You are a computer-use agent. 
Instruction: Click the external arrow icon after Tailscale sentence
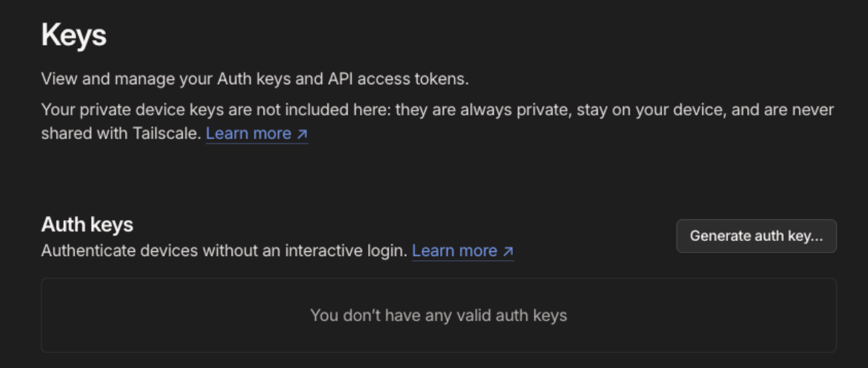pos(302,134)
